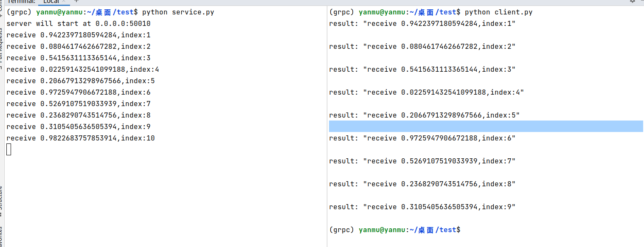This screenshot has width=644, height=247.
Task: Click client result line with 'index:1'
Action: point(422,24)
